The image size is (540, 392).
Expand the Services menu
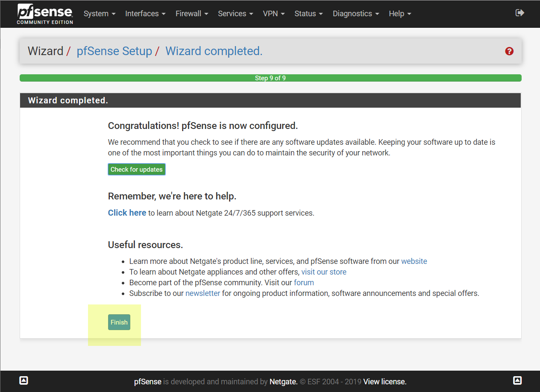point(235,14)
